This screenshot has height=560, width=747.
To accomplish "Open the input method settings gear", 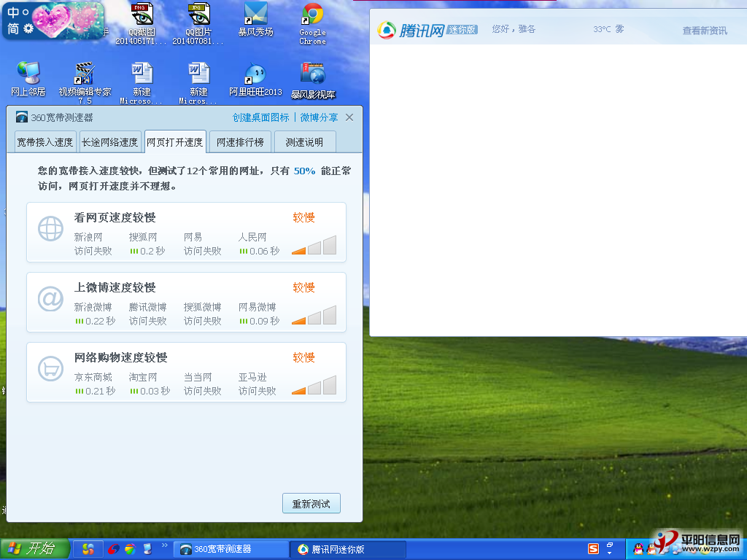I will 28,28.
